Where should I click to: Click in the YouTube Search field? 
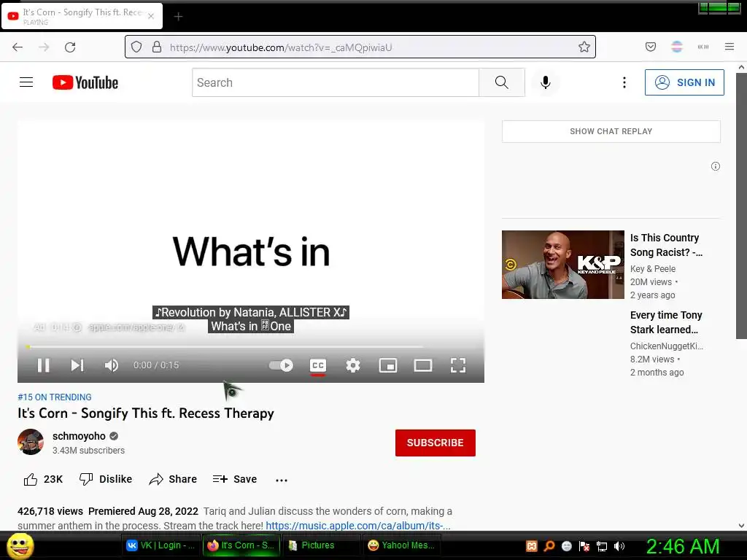pyautogui.click(x=336, y=82)
